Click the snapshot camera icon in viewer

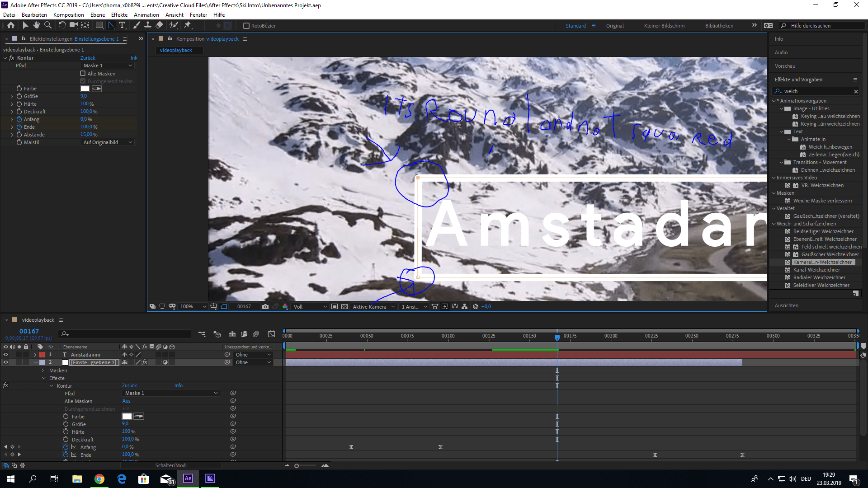tap(265, 306)
